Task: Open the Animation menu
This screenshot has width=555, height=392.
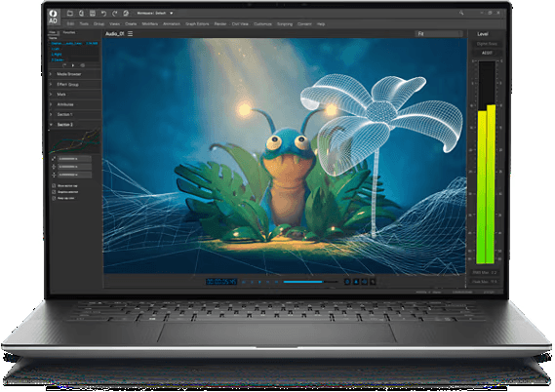Action: tap(172, 24)
